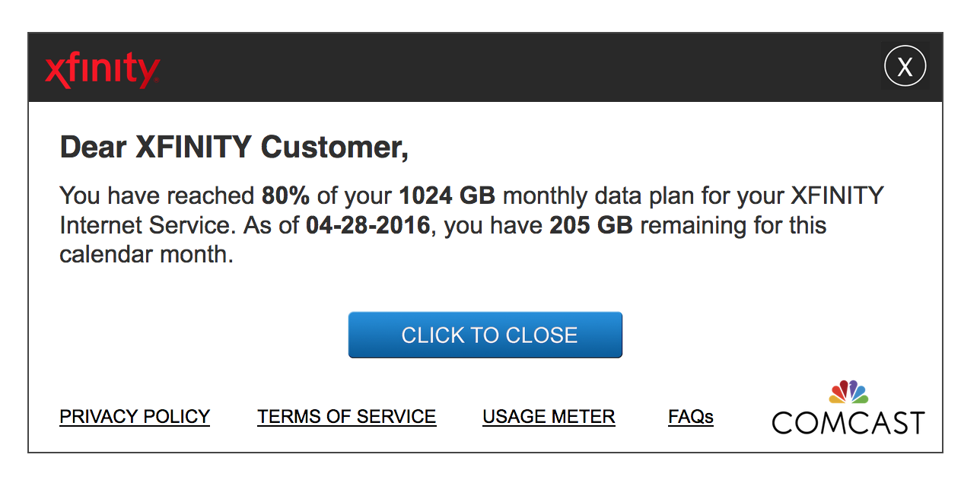980x499 pixels.
Task: Open the Privacy Policy link
Action: click(x=135, y=417)
